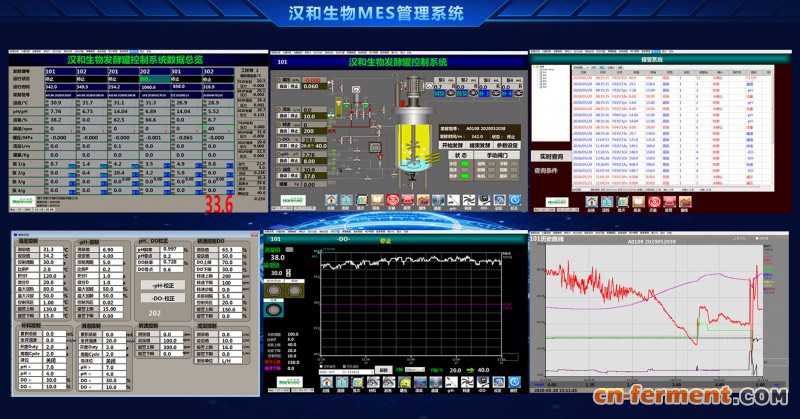Toggle 加热 manual valve switch
Screen dimensions: 800x419
pos(491,163)
